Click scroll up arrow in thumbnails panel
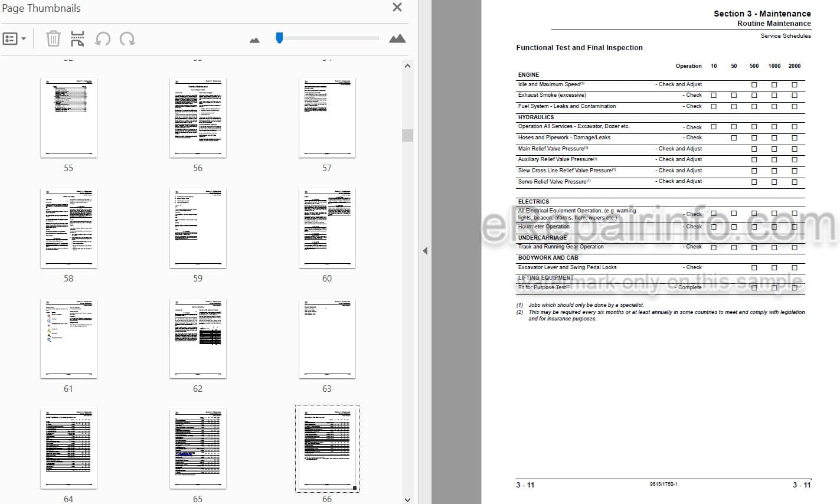Screen dimensions: 840x504 (x=407, y=66)
